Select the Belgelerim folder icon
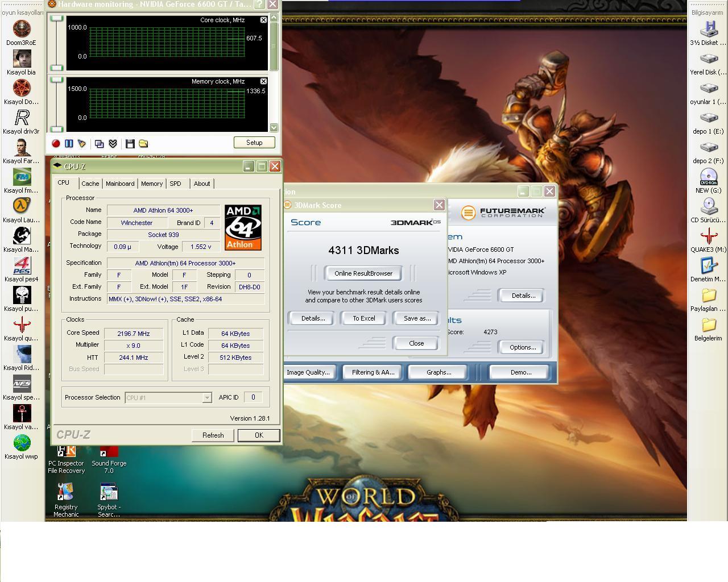The width and height of the screenshot is (728, 582). pos(708,329)
